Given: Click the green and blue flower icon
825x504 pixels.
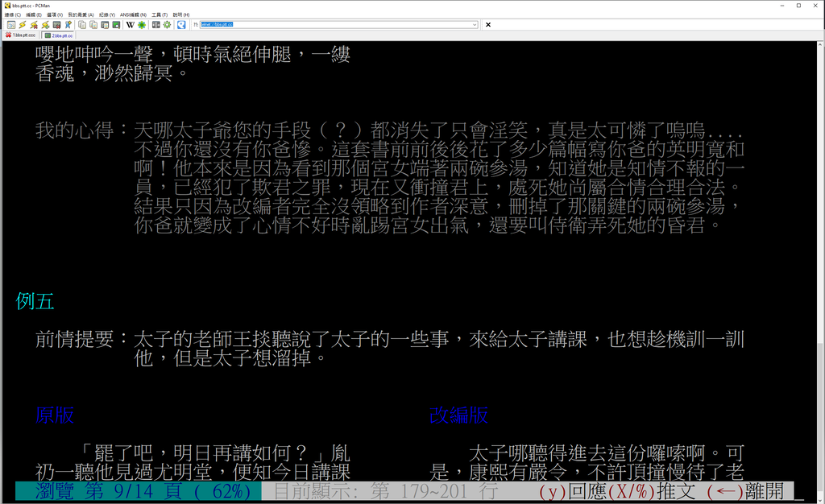Looking at the screenshot, I should (142, 25).
